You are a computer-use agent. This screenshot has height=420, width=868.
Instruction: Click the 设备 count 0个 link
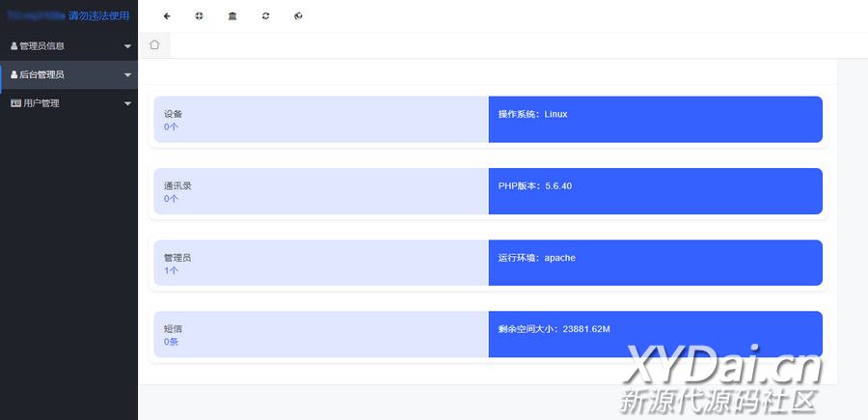[x=171, y=126]
